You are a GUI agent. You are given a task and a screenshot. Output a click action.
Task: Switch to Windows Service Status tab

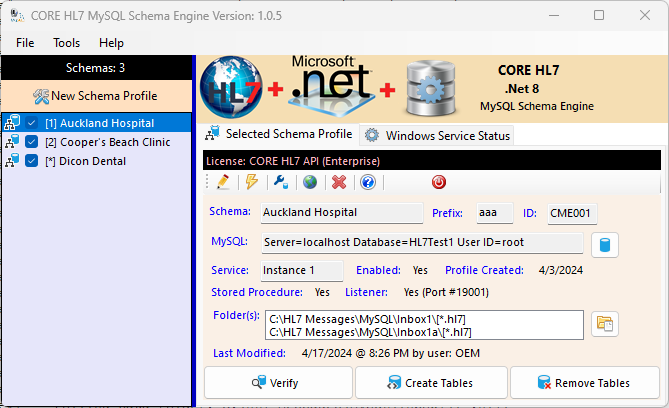click(x=437, y=135)
